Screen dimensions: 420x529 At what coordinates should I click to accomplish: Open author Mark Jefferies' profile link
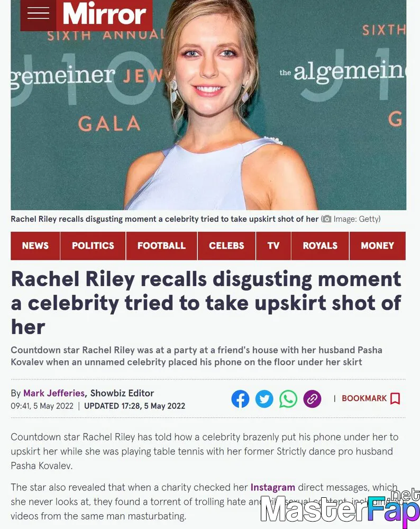pyautogui.click(x=54, y=393)
